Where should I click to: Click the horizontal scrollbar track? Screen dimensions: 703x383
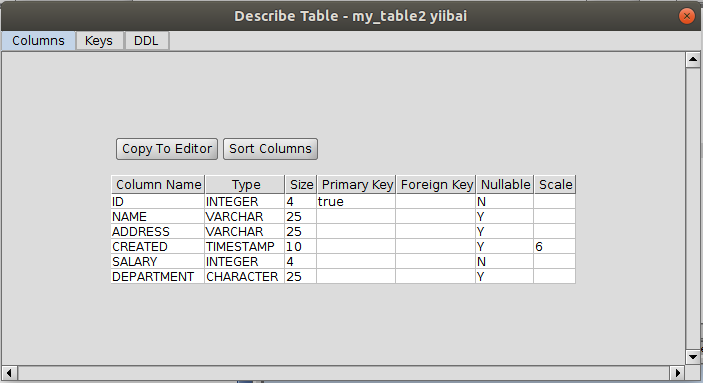(x=343, y=373)
